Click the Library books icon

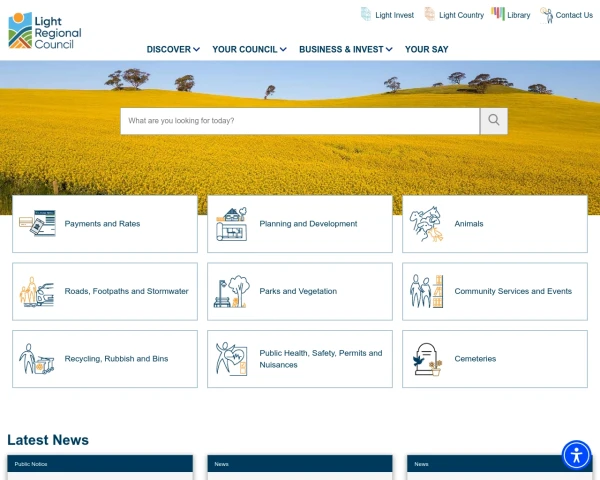click(498, 14)
